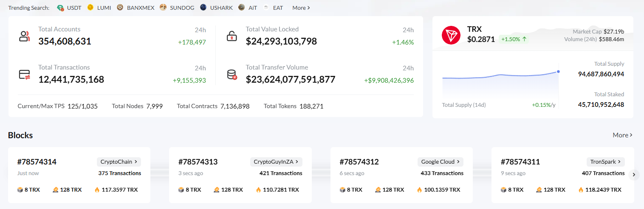Open More link in the Blocks section
Image resolution: width=644 pixels, height=209 pixels.
click(622, 135)
